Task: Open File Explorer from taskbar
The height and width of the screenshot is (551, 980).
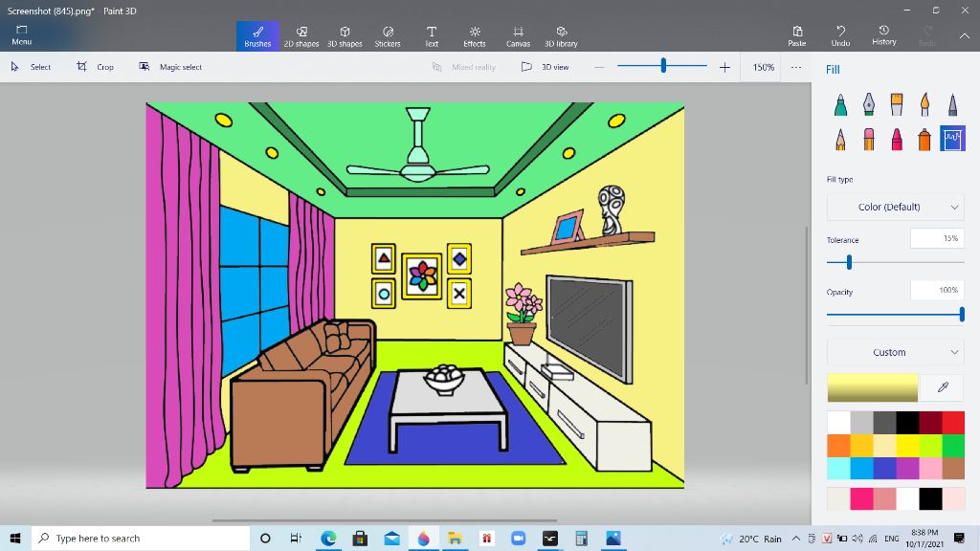Action: [455, 538]
